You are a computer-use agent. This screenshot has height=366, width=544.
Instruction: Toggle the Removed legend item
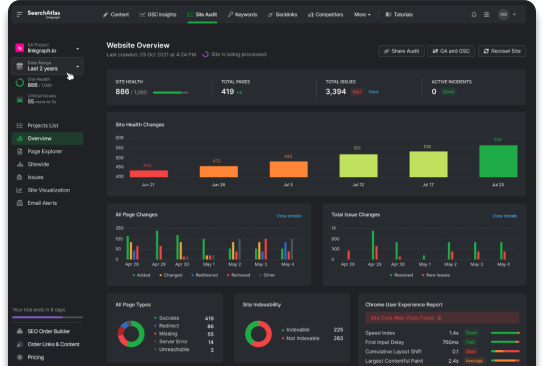pos(238,275)
